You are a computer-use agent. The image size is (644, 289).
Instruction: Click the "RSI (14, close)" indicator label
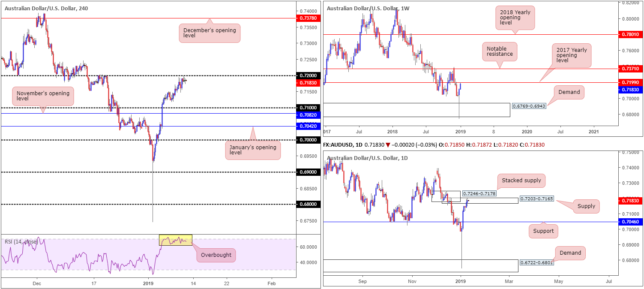click(21, 242)
